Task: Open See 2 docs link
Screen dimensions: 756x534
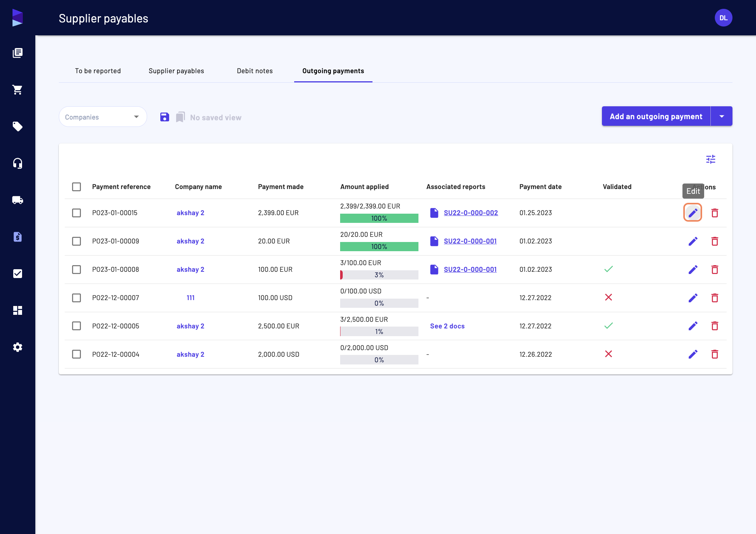Action: pos(447,326)
